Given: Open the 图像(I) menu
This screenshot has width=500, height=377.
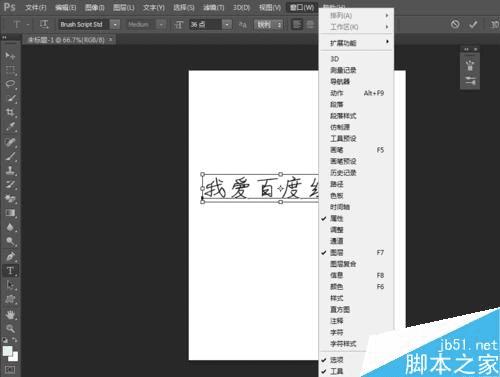Looking at the screenshot, I should coord(95,7).
